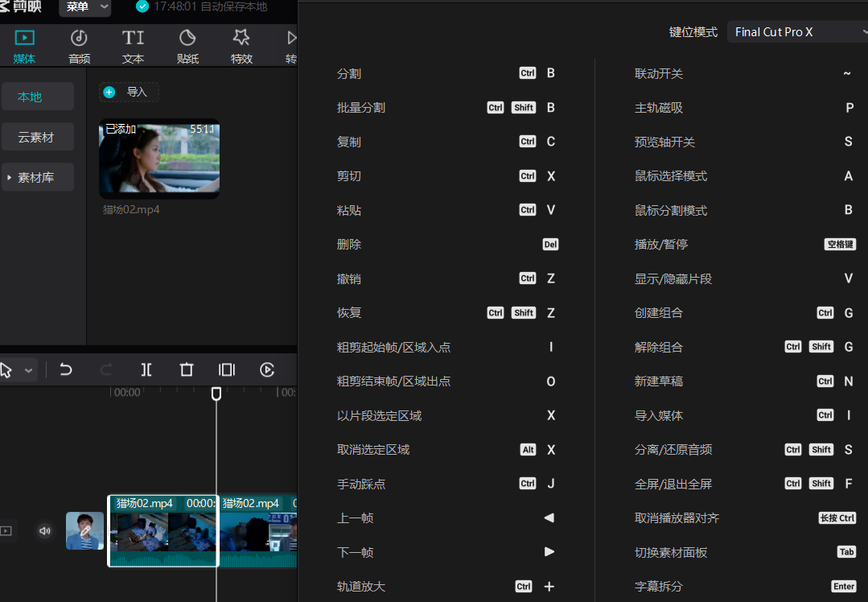The image size is (868, 602).
Task: Click the trash delete icon above the timeline
Action: pyautogui.click(x=186, y=369)
